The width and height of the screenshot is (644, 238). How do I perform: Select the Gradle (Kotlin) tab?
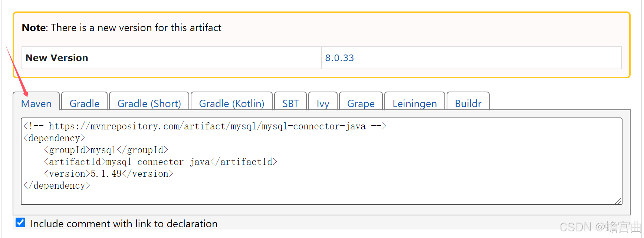[x=231, y=101]
